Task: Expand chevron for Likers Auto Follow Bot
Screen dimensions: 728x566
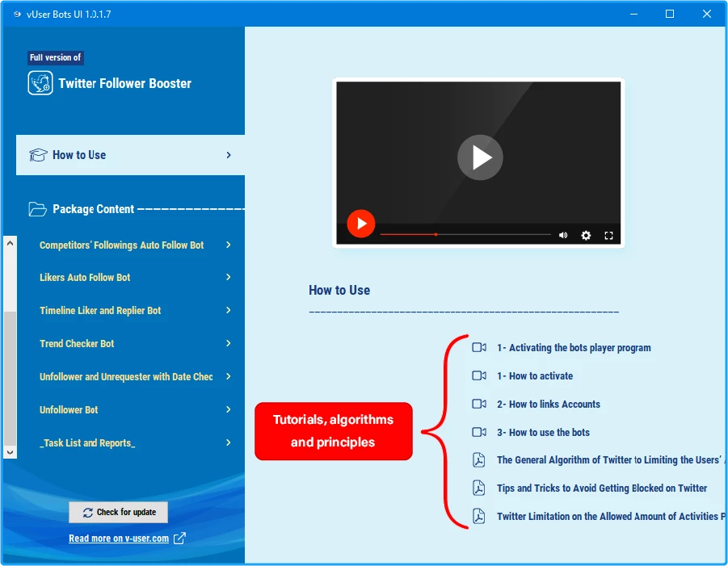Action: click(229, 277)
